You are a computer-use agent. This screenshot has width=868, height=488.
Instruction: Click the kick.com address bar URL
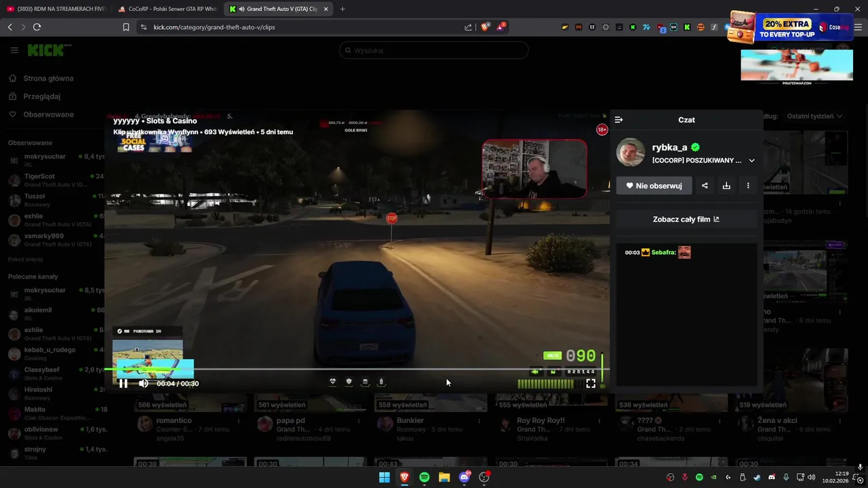point(214,27)
